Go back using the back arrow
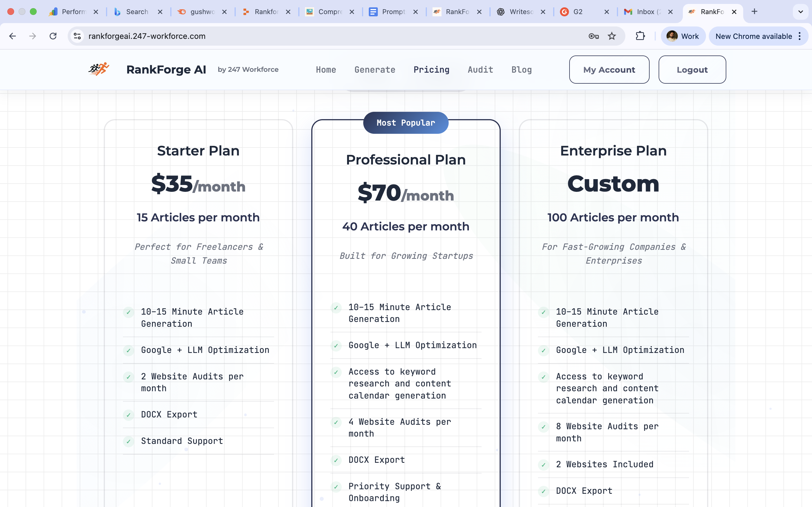 (12, 36)
